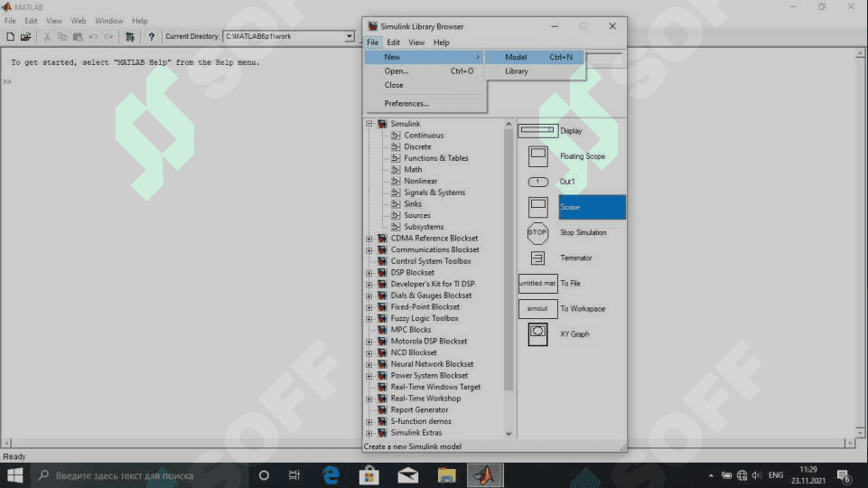The width and height of the screenshot is (868, 488).
Task: Select the Out1 block icon
Action: click(537, 182)
